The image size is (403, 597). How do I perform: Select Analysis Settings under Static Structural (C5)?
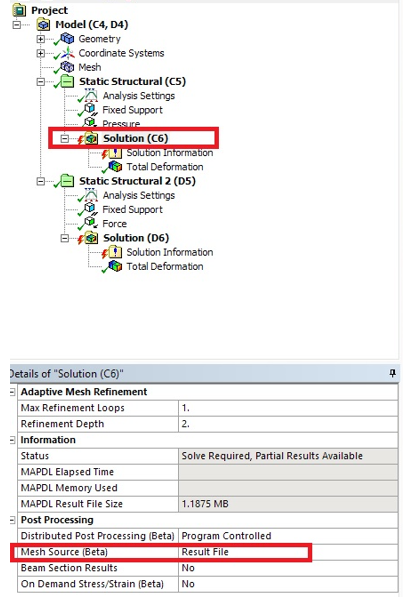tap(139, 96)
